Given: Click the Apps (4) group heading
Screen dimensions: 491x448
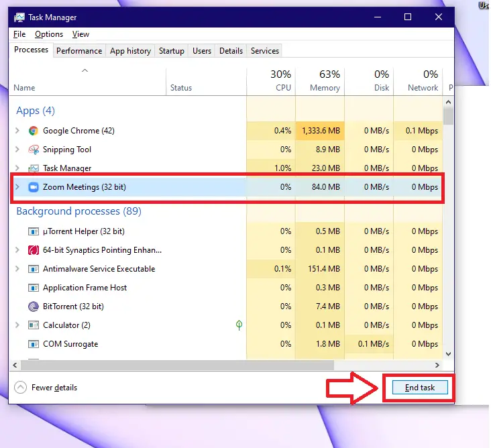Looking at the screenshot, I should 36,111.
